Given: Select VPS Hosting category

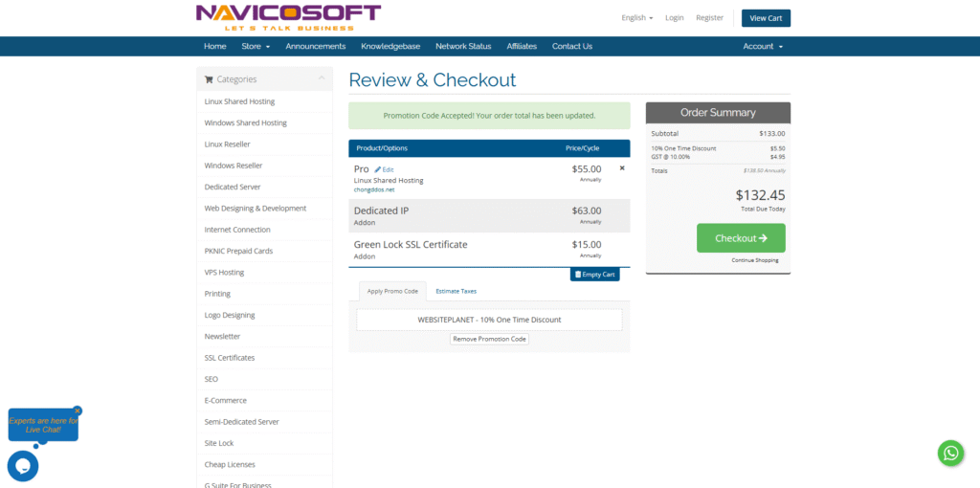Looking at the screenshot, I should pos(224,273).
